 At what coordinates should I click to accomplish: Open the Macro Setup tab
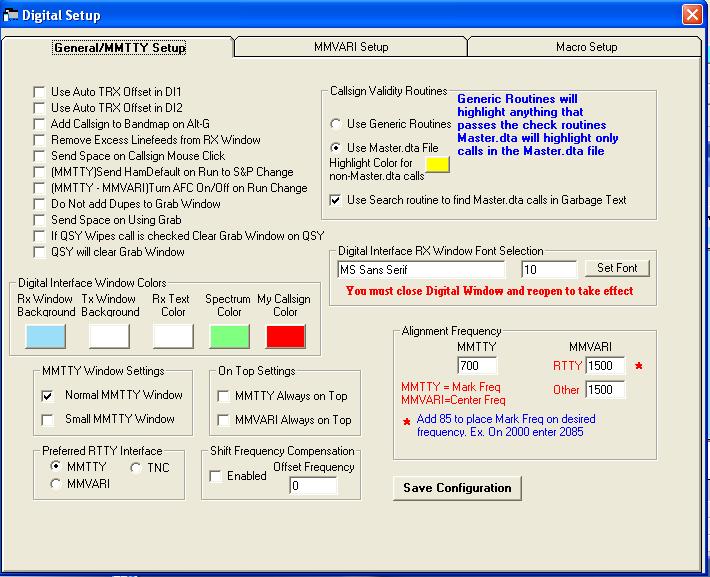pos(585,47)
